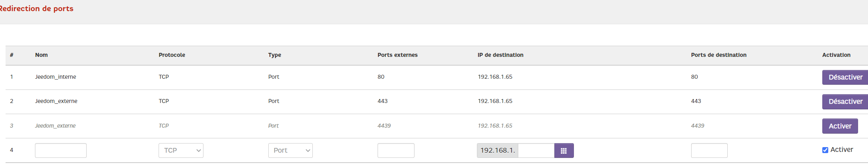Click the italic Jeedom_externe name in row 3
868x167 pixels.
pos(55,126)
